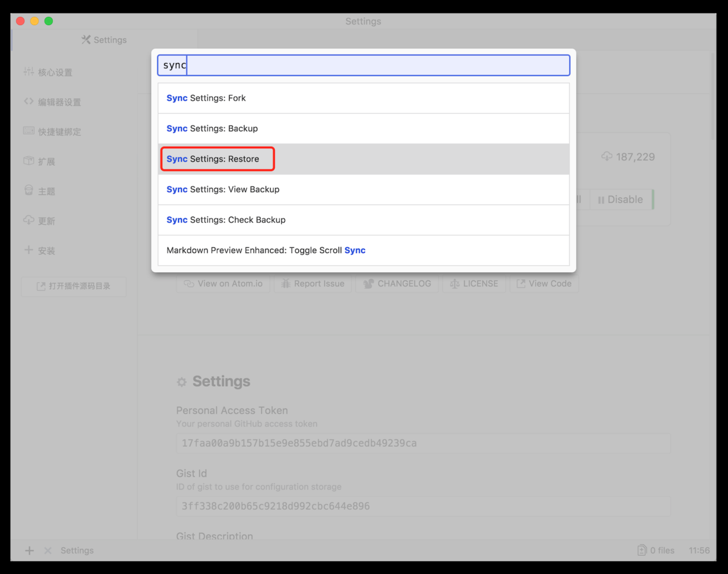Open the 更新 (Updates) section

(48, 221)
